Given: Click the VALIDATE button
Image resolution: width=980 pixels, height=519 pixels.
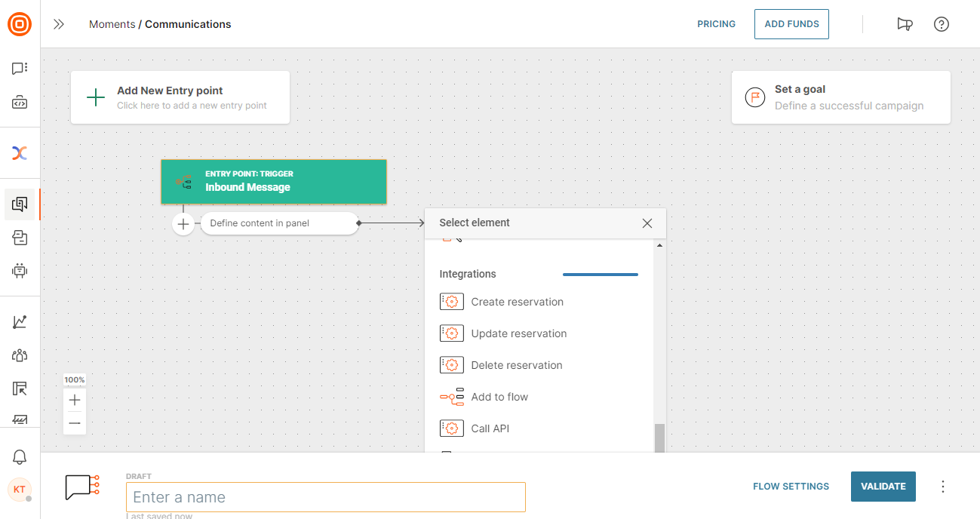Looking at the screenshot, I should pyautogui.click(x=883, y=487).
